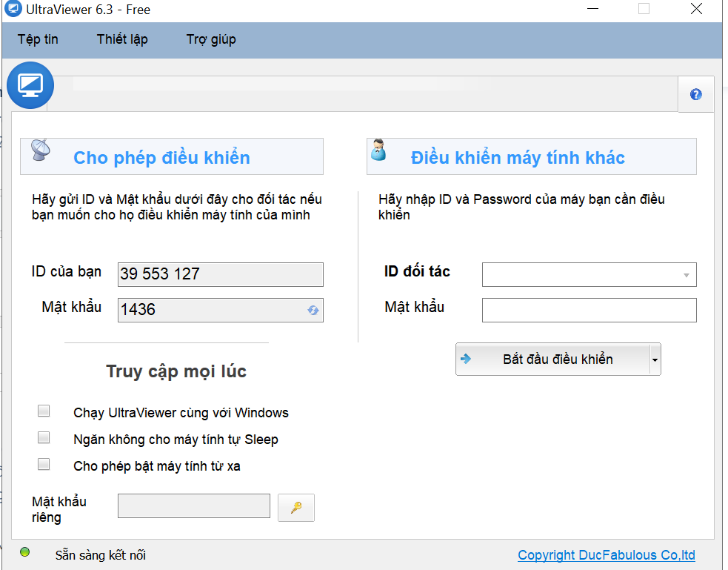Click the satellite dish icon
The width and height of the screenshot is (728, 570).
(x=41, y=150)
